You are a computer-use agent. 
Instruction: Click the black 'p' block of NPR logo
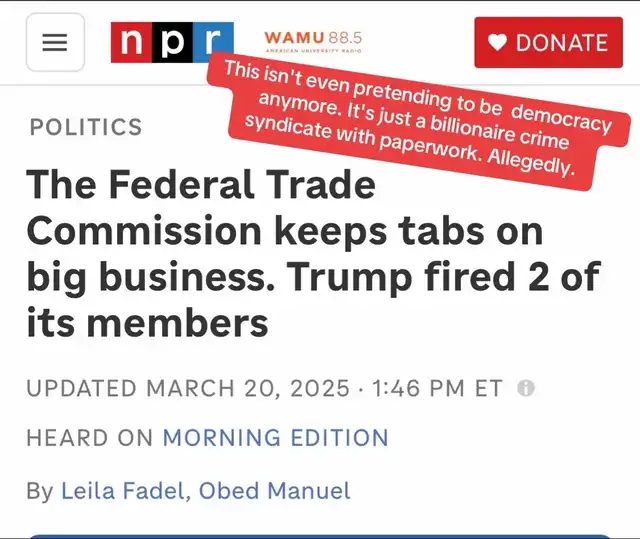[172, 42]
